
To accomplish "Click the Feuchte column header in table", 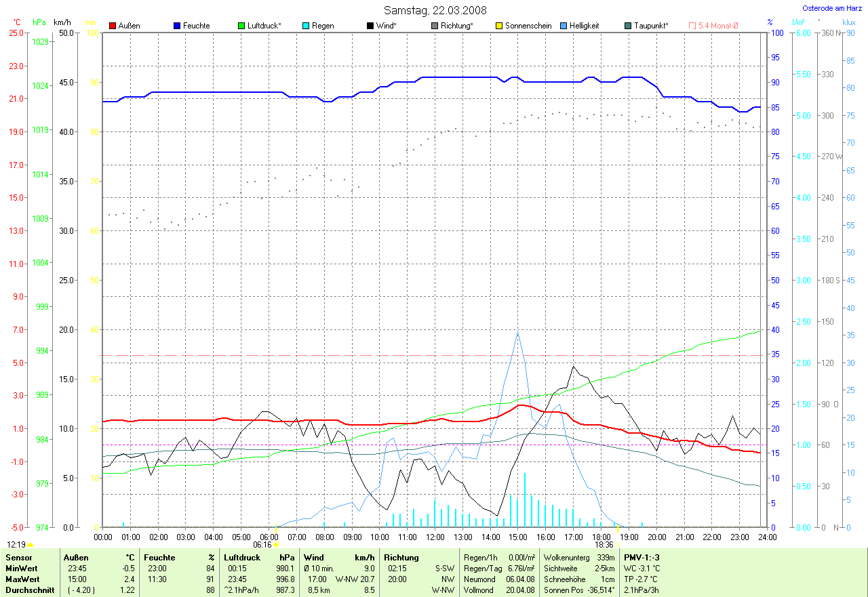I will pyautogui.click(x=160, y=558).
